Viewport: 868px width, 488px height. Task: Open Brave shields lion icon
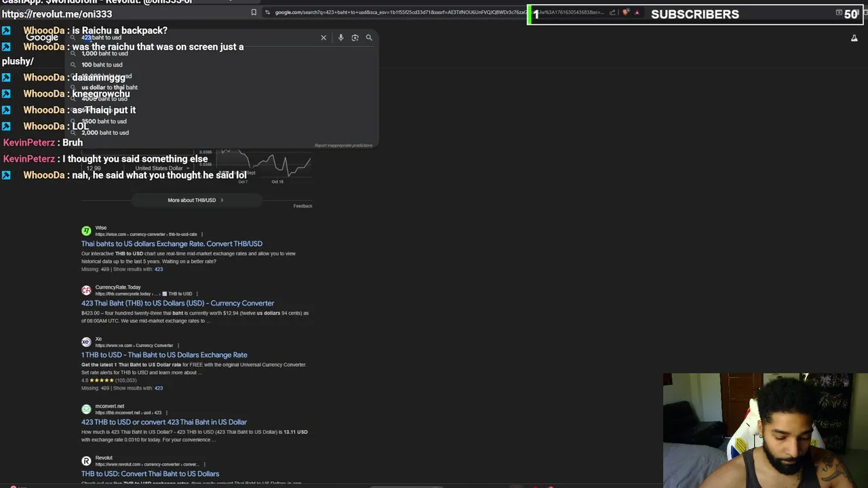pyautogui.click(x=625, y=12)
